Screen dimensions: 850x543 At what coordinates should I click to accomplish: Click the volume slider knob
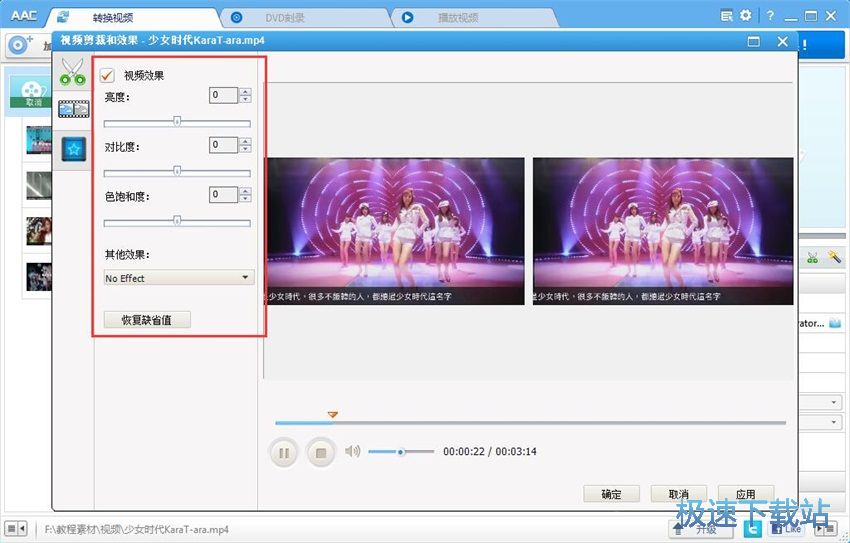(x=401, y=451)
